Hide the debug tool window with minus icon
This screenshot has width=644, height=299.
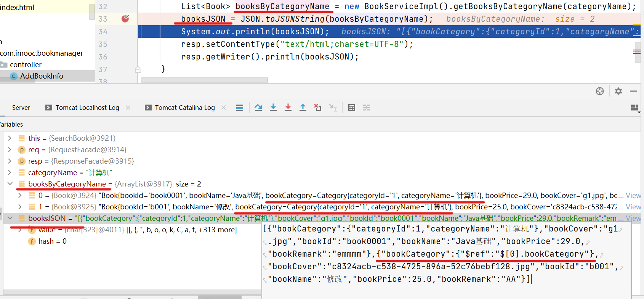(633, 91)
